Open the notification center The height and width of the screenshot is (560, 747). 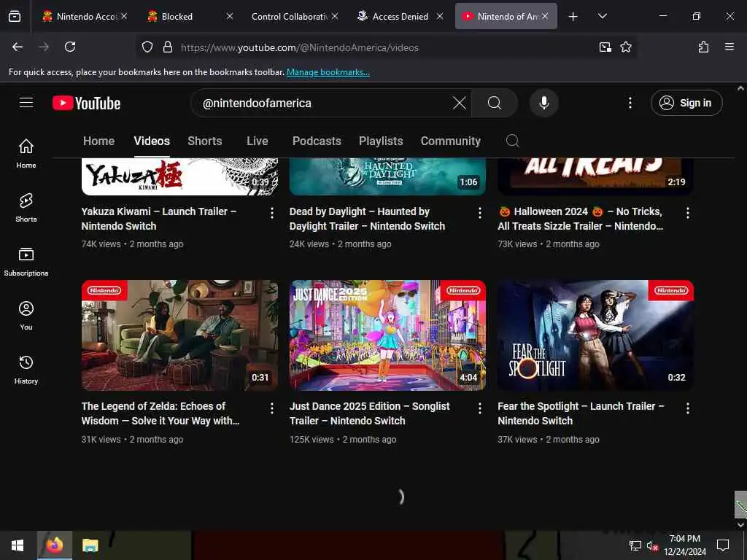[723, 545]
